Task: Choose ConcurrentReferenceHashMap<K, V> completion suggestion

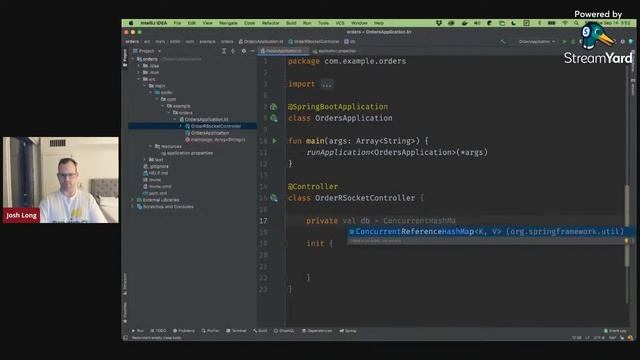Action: pyautogui.click(x=489, y=231)
